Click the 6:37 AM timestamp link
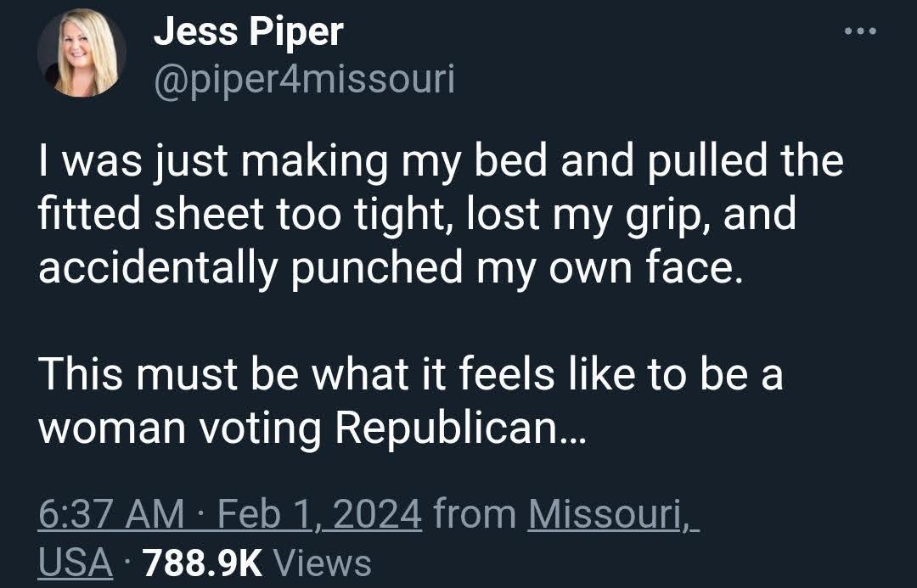This screenshot has width=917, height=588. tap(111, 513)
